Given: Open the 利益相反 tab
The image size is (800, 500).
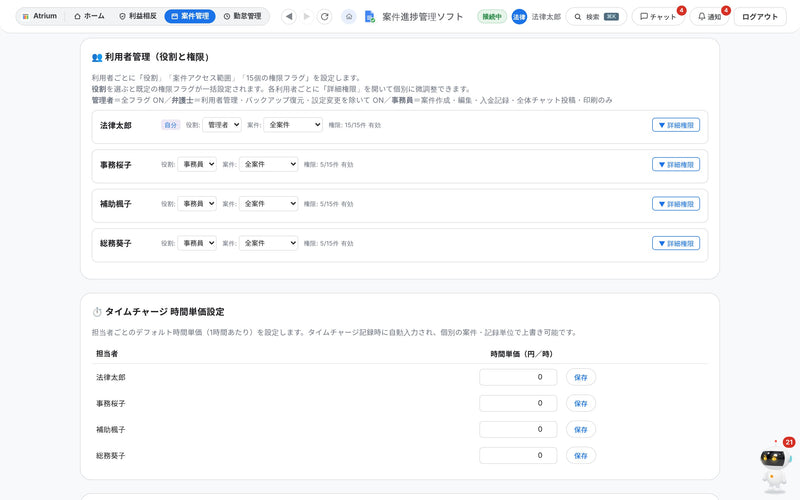Looking at the screenshot, I should pos(138,16).
